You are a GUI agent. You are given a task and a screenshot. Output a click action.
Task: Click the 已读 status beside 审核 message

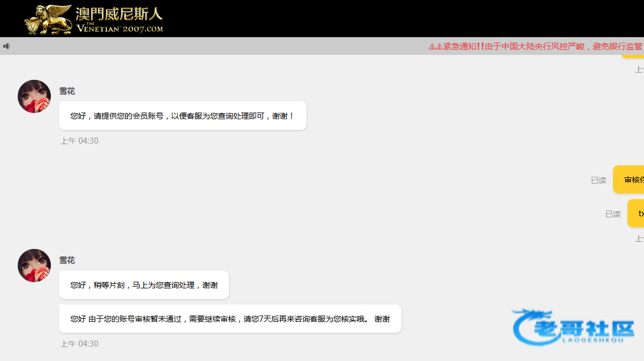pos(599,180)
